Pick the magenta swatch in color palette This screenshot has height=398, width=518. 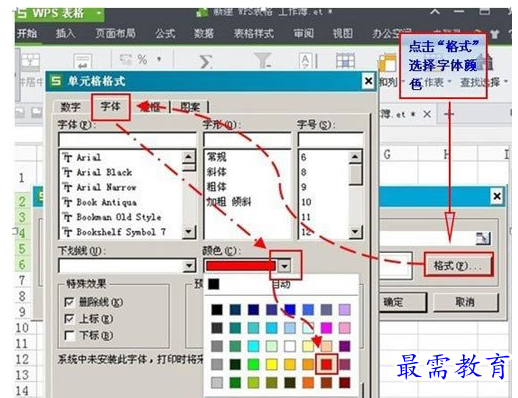point(326,328)
